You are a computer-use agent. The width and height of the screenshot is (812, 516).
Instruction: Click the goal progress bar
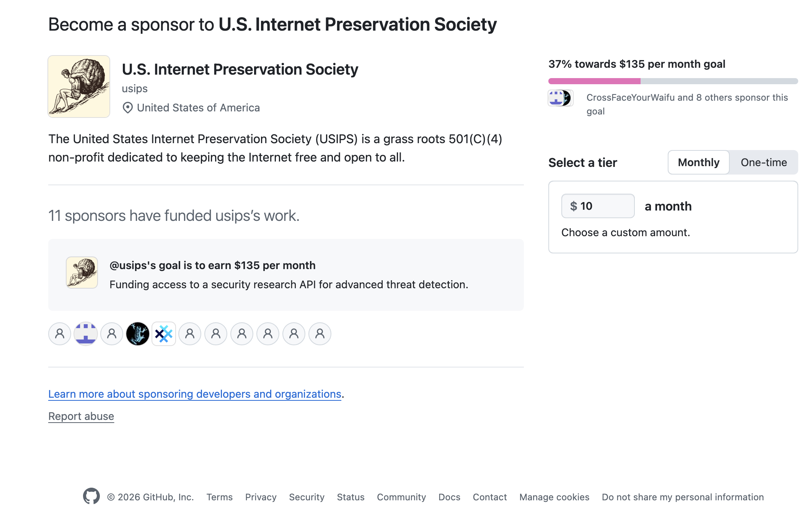(x=673, y=81)
